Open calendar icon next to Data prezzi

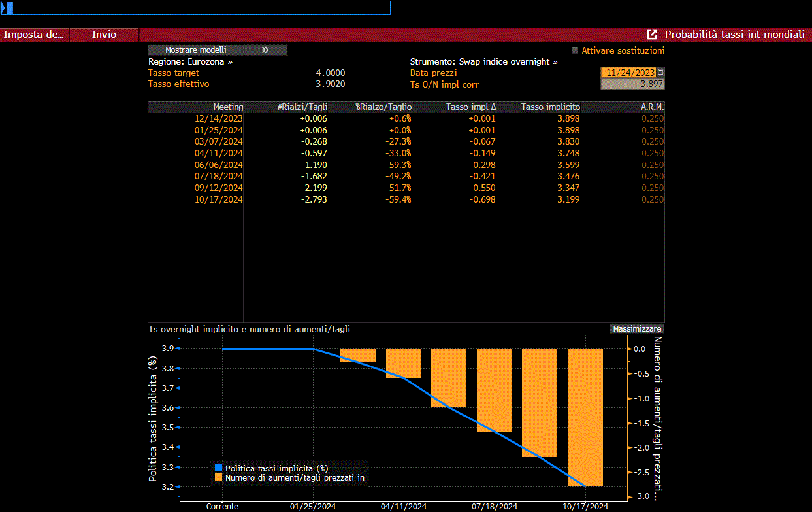pyautogui.click(x=660, y=73)
